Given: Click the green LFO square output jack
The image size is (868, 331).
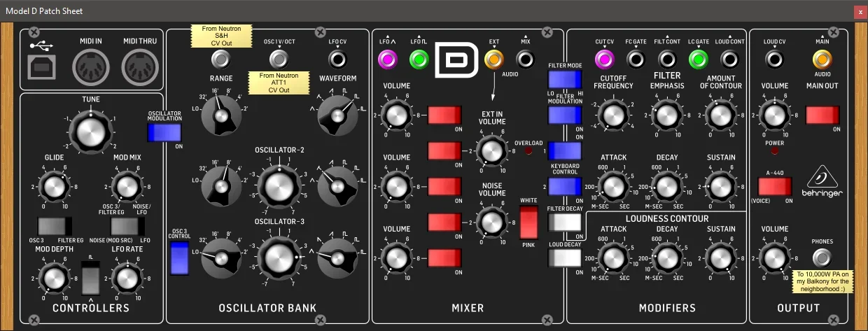Looking at the screenshot, I should tap(420, 60).
